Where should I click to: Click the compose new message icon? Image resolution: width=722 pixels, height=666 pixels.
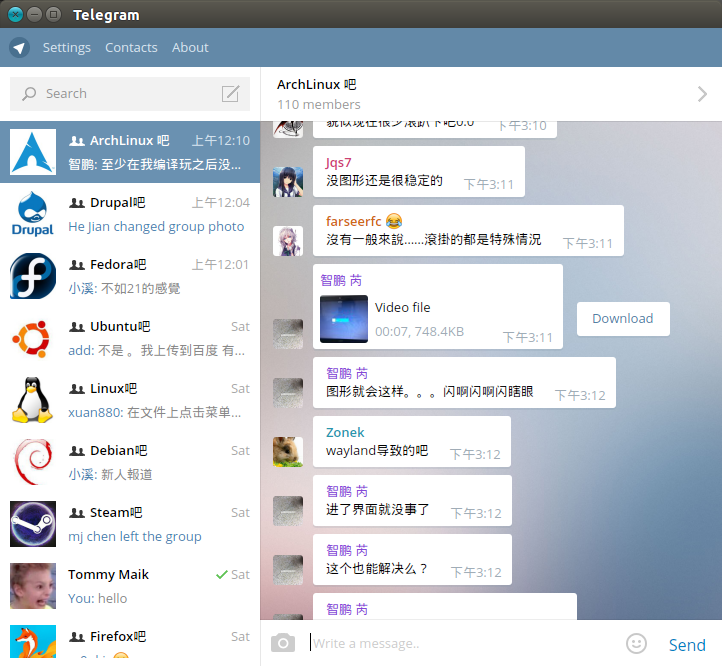(x=230, y=93)
